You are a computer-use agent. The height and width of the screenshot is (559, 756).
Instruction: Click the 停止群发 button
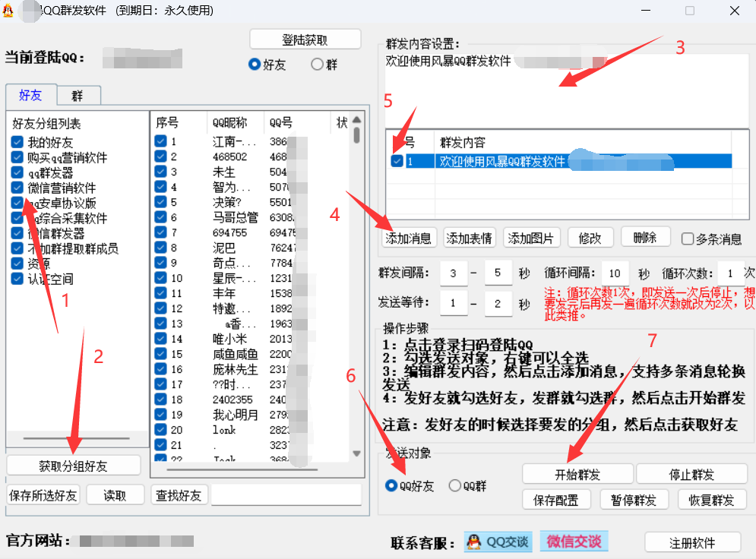point(692,474)
